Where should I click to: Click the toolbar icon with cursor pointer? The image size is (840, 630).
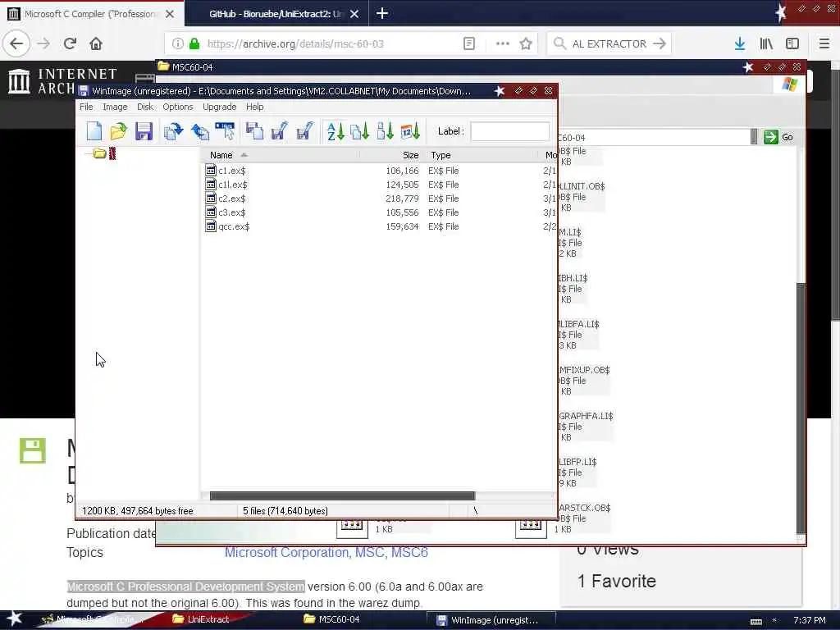pyautogui.click(x=225, y=131)
